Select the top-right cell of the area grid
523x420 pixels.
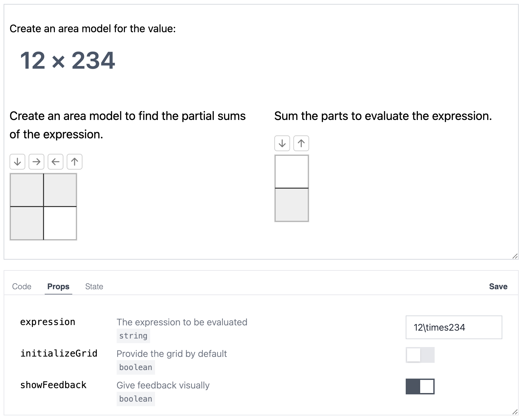(x=60, y=190)
